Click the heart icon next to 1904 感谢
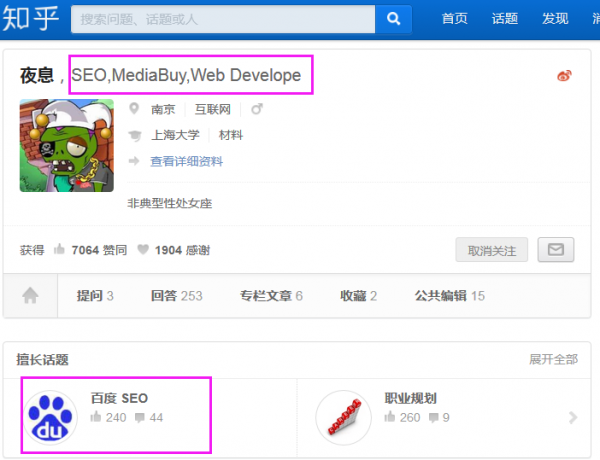This screenshot has width=600, height=460. (143, 250)
